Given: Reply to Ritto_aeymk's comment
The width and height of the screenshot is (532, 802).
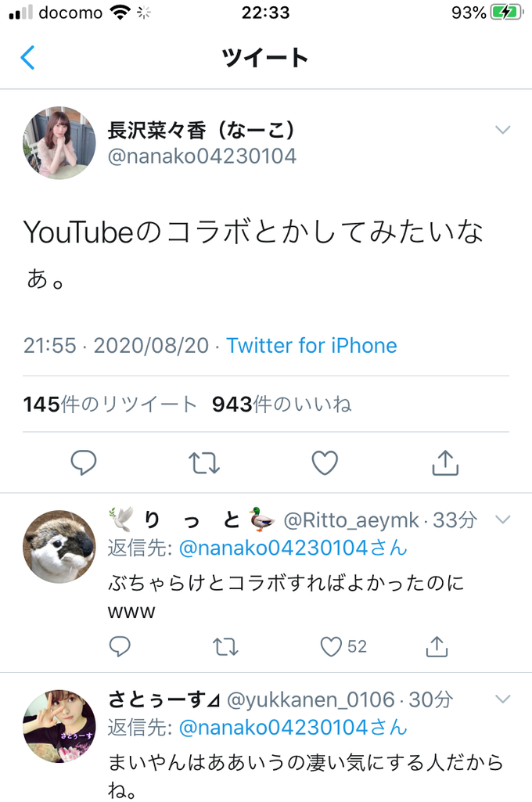Looking at the screenshot, I should [x=120, y=647].
